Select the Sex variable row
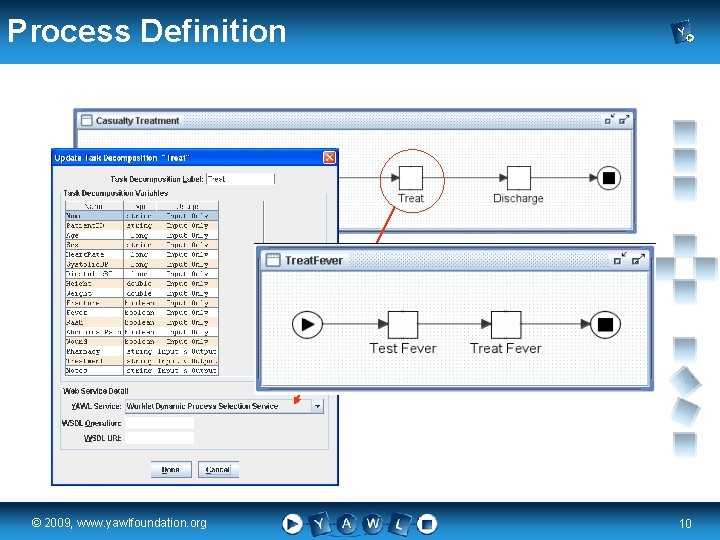 click(141, 245)
